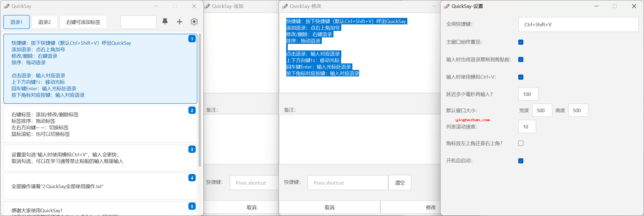Click the pin window icon

tap(165, 22)
